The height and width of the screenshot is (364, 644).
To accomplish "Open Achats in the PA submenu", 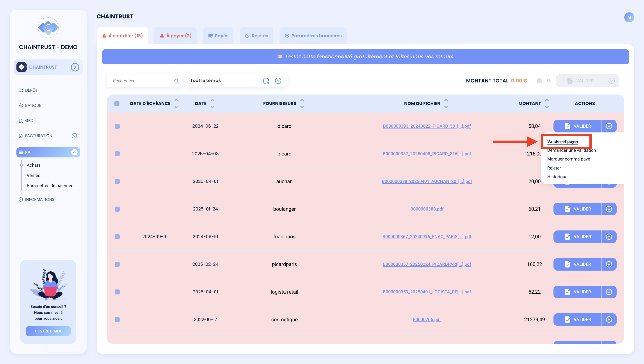I will (x=34, y=165).
